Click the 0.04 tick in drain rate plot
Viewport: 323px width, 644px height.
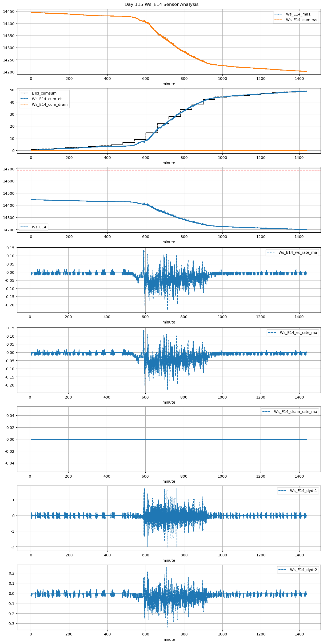click(x=10, y=416)
